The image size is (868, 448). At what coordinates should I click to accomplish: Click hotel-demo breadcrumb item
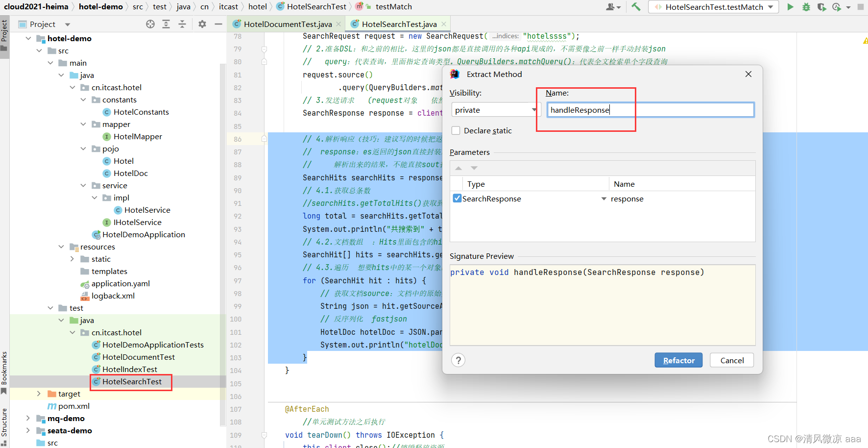click(x=101, y=6)
